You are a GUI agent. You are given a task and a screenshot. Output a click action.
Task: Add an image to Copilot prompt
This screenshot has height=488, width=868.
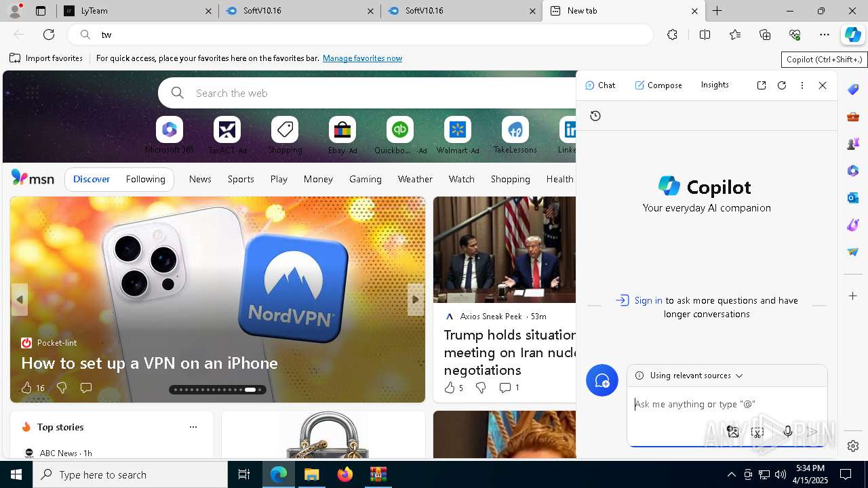[x=732, y=432]
